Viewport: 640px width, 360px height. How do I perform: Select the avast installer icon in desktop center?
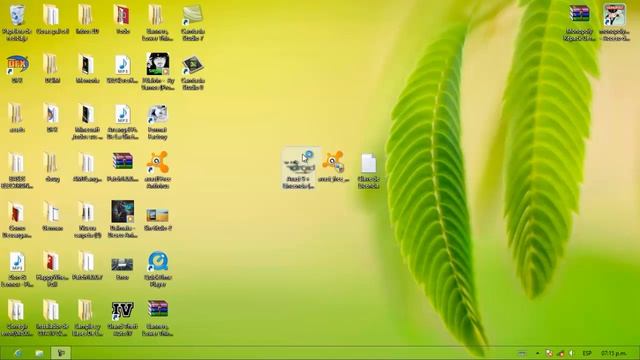pyautogui.click(x=333, y=167)
